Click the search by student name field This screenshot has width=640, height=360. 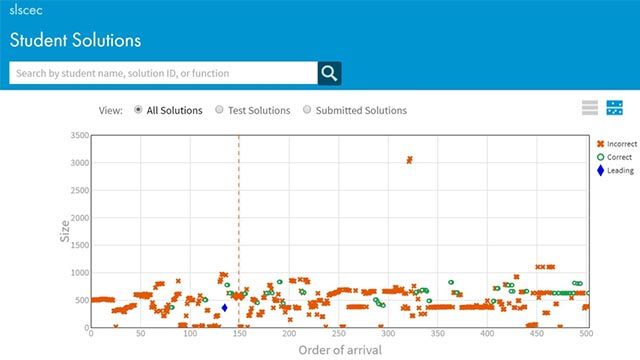[x=163, y=73]
